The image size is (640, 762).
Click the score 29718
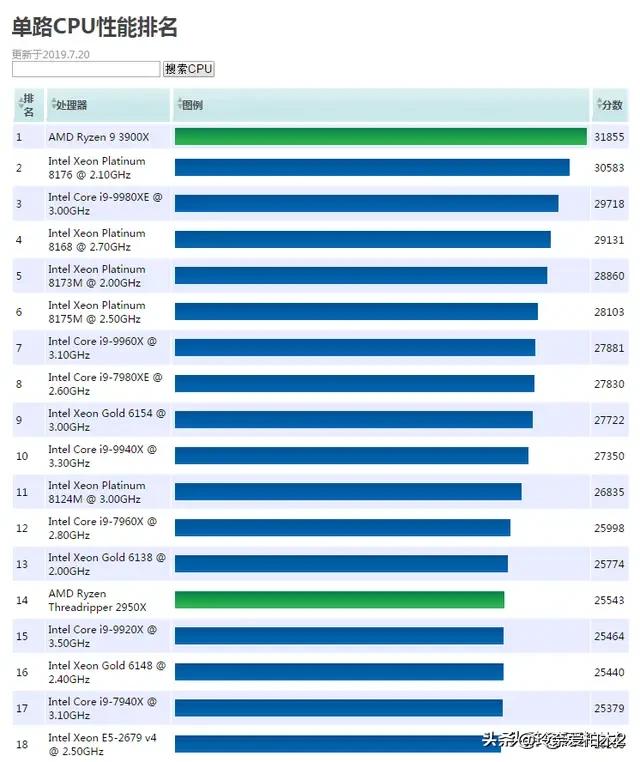pyautogui.click(x=609, y=204)
